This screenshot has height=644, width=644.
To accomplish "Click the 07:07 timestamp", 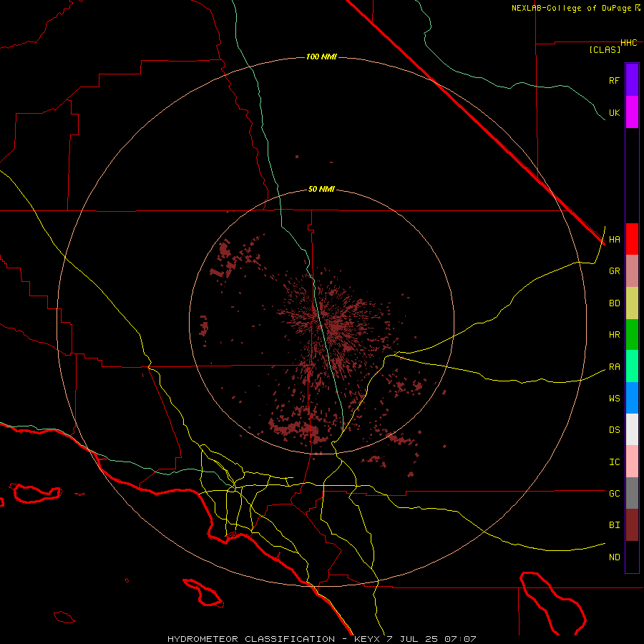I will [x=459, y=639].
